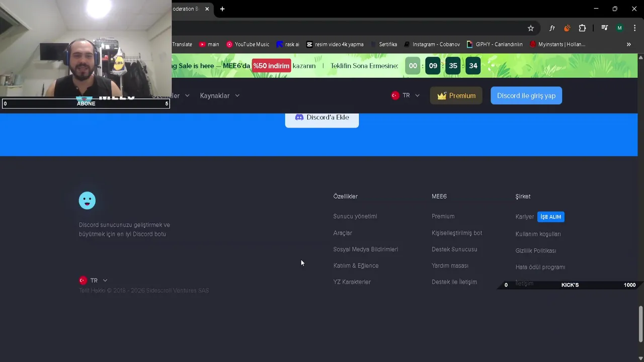Open Kullanım koşulları link
644x362 pixels.
538,234
